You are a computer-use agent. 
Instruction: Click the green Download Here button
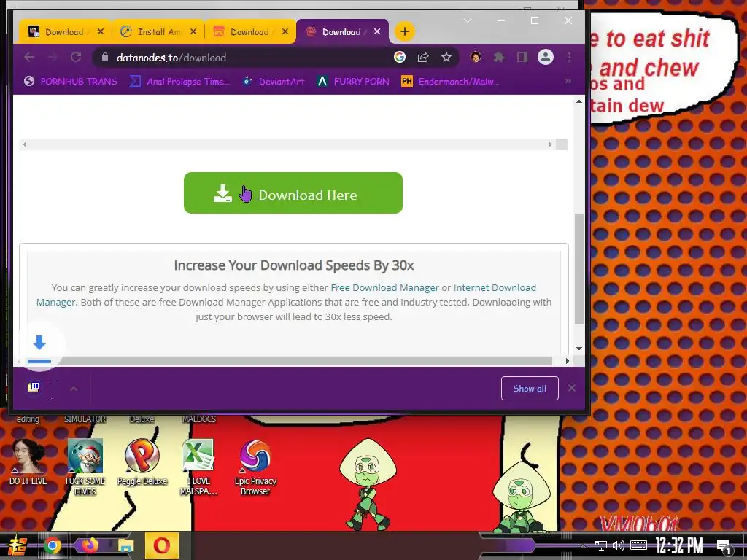293,192
